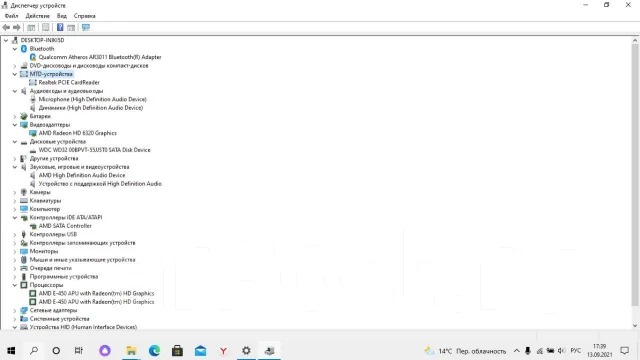Open the notification center icon

624,351
